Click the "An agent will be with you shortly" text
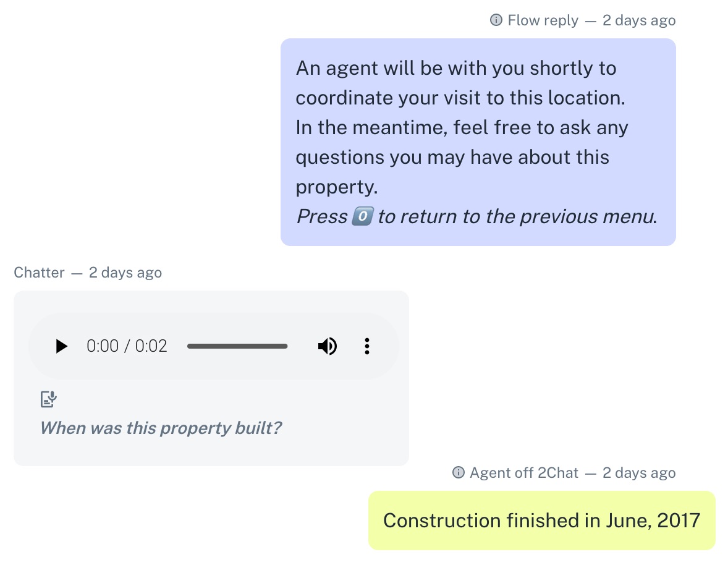The image size is (728, 565). (456, 68)
